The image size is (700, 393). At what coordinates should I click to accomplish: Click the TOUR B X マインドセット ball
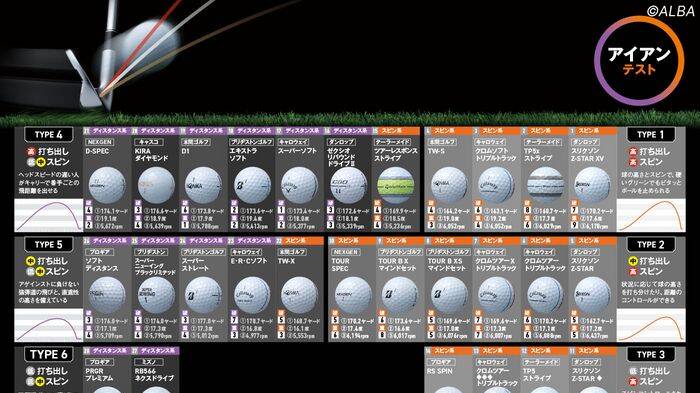(400, 295)
